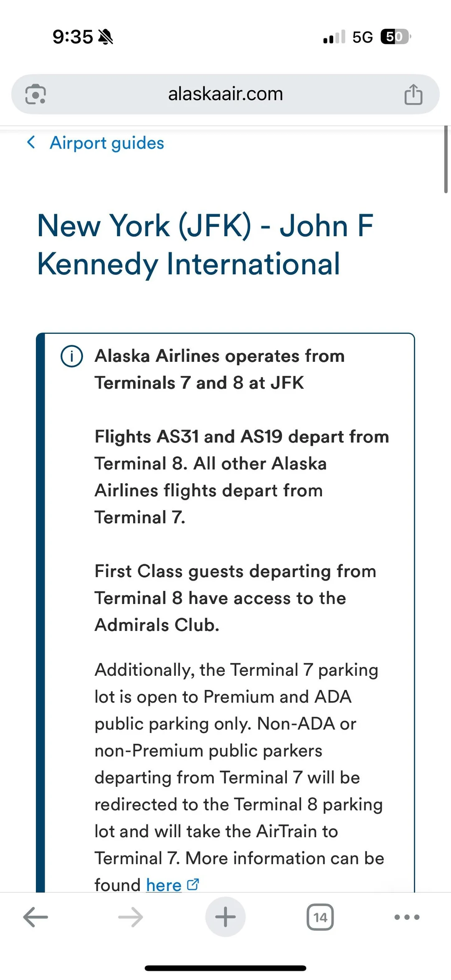Viewport: 451px width, 980px height.
Task: Open the 'here' parking information link
Action: [x=164, y=885]
